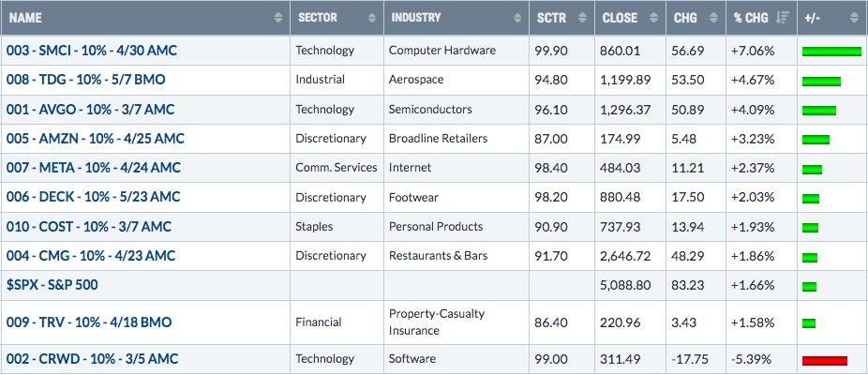Toggle SCTR column sort arrows

(582, 18)
